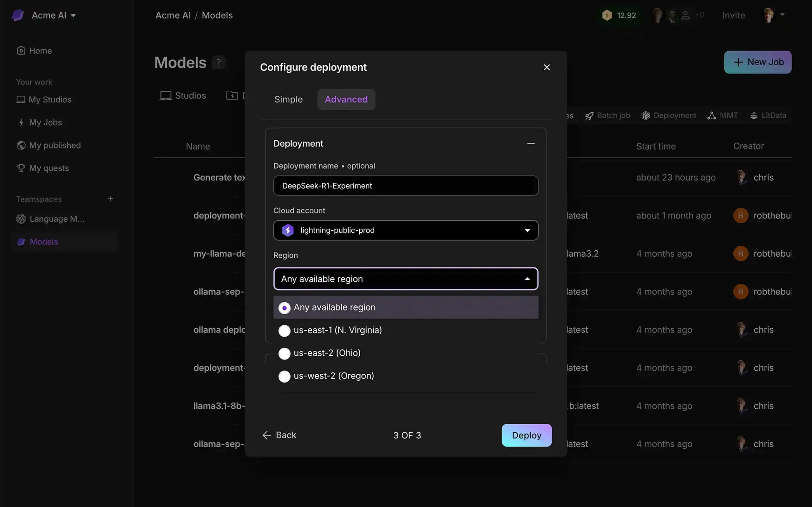Open My Jobs in the sidebar
This screenshot has width=812, height=507.
(40, 122)
